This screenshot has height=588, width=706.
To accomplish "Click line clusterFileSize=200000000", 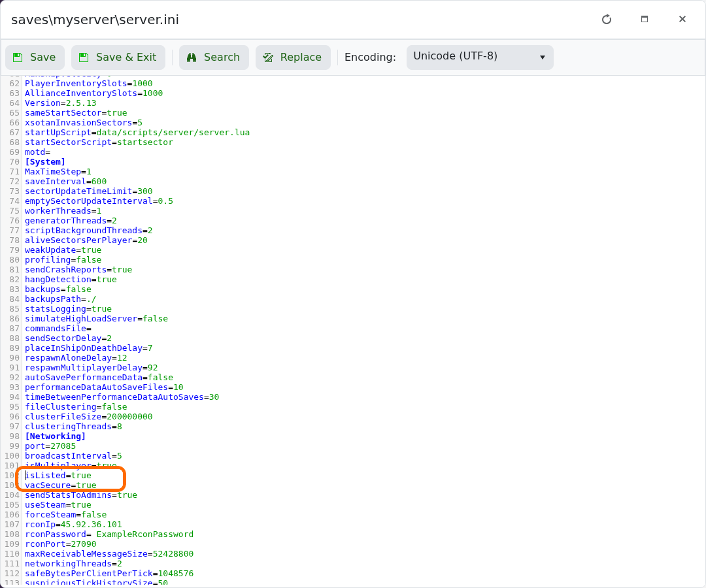I will (89, 417).
